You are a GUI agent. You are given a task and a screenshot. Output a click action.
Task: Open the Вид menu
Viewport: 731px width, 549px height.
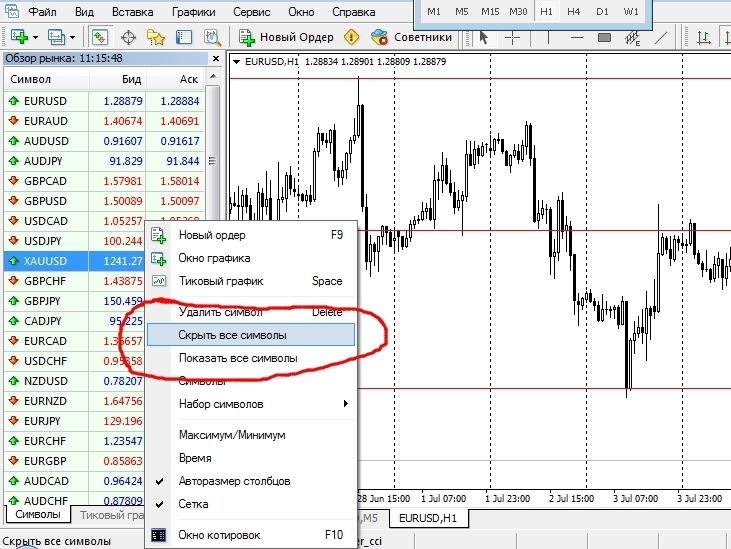tap(84, 12)
